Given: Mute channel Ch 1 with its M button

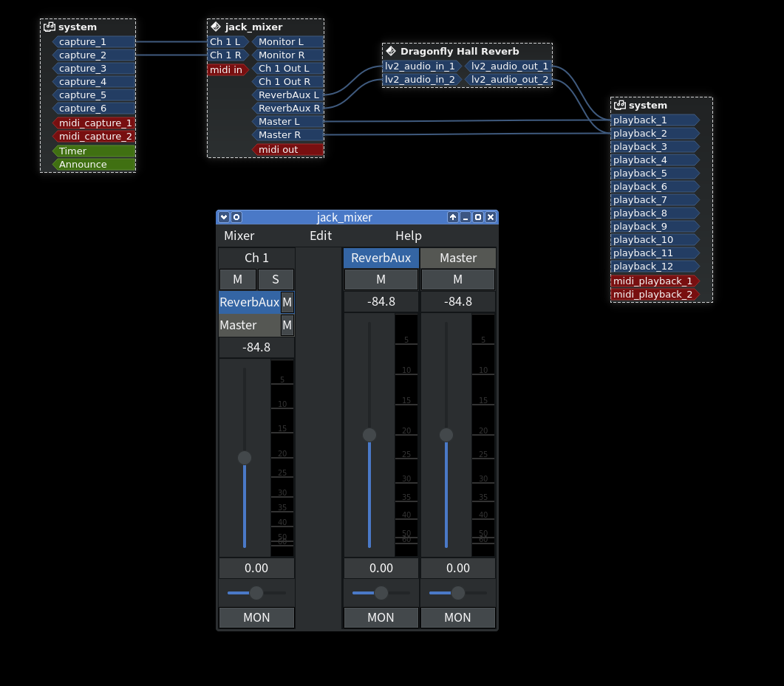Looking at the screenshot, I should point(237,279).
